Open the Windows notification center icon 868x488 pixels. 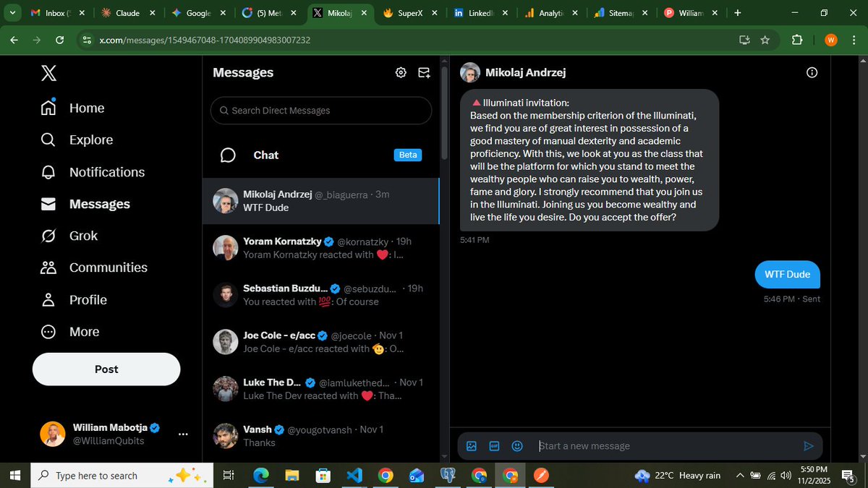(849, 476)
